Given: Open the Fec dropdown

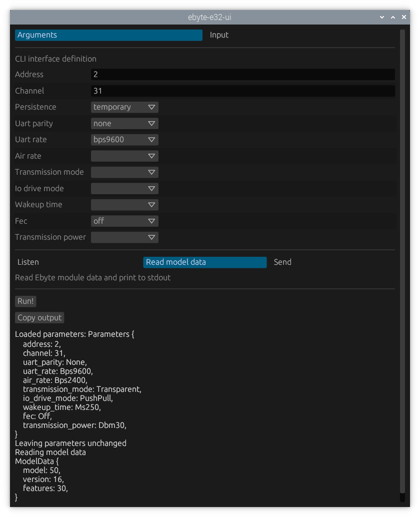Looking at the screenshot, I should 124,221.
